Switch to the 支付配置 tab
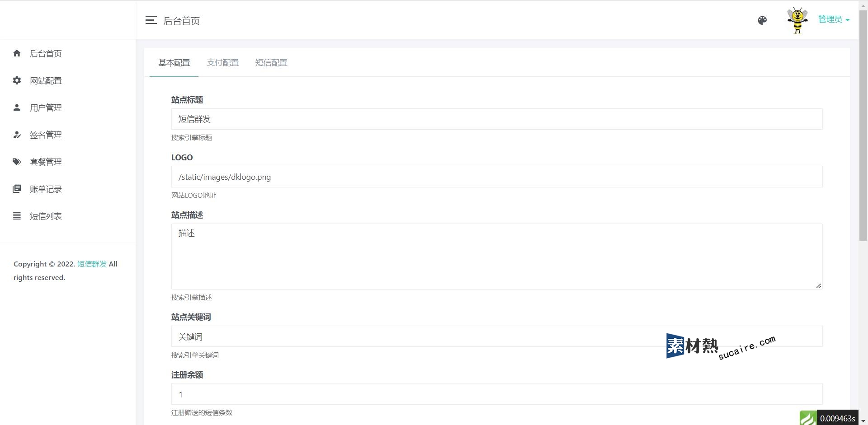This screenshot has height=425, width=868. click(x=222, y=63)
